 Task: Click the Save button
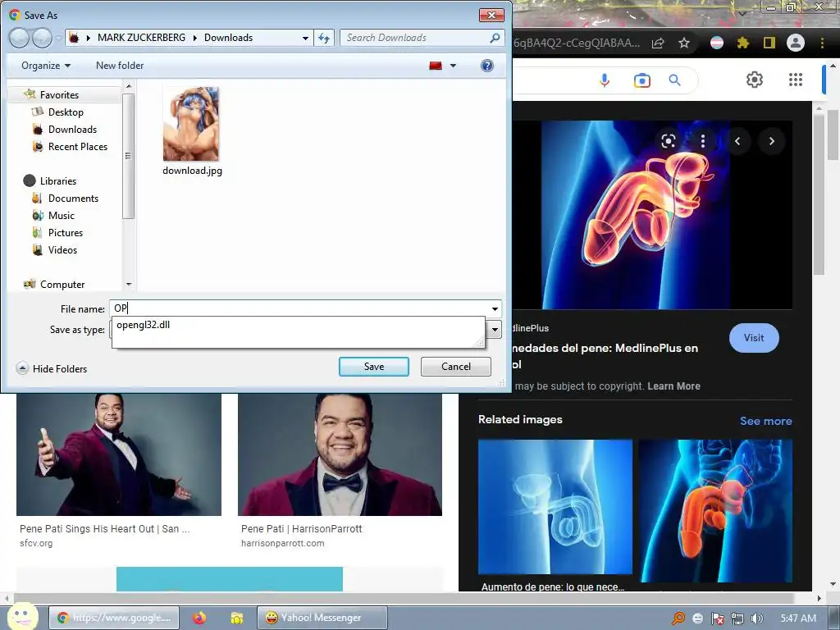[374, 367]
